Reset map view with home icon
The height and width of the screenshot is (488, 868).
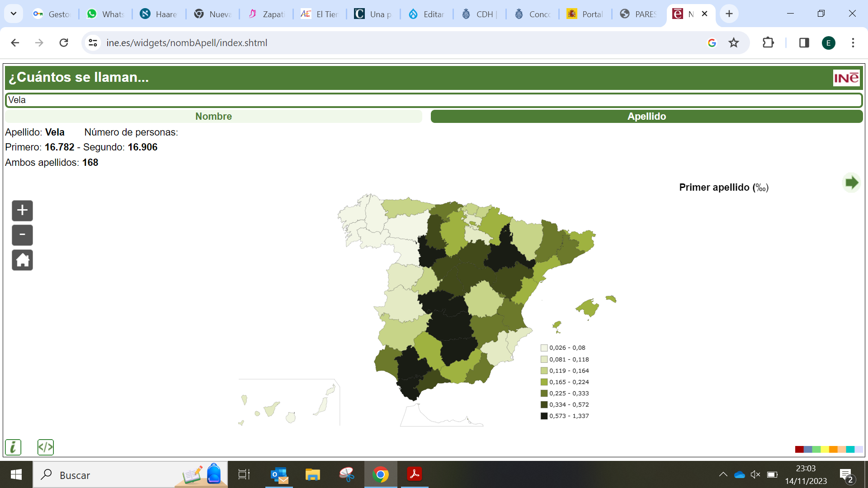(22, 260)
